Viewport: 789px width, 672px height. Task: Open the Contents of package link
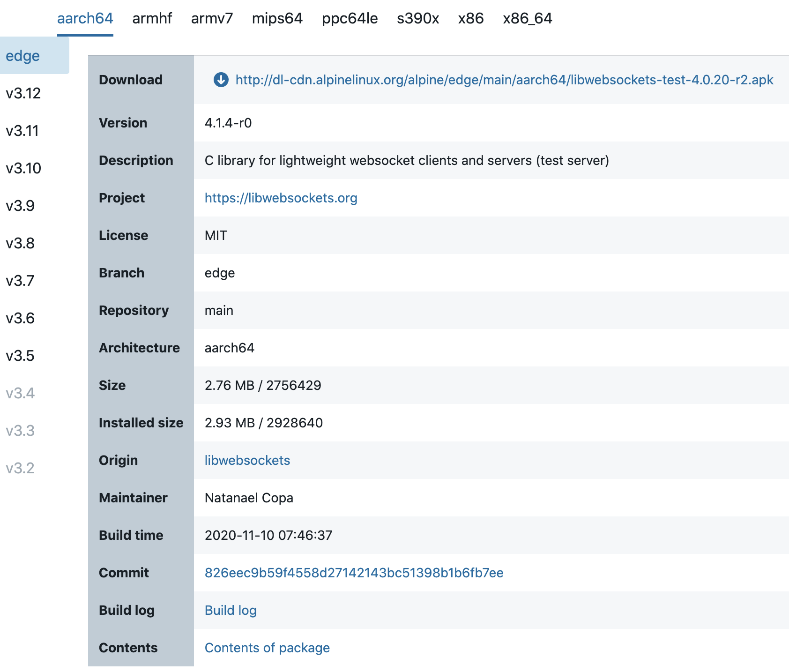click(267, 648)
